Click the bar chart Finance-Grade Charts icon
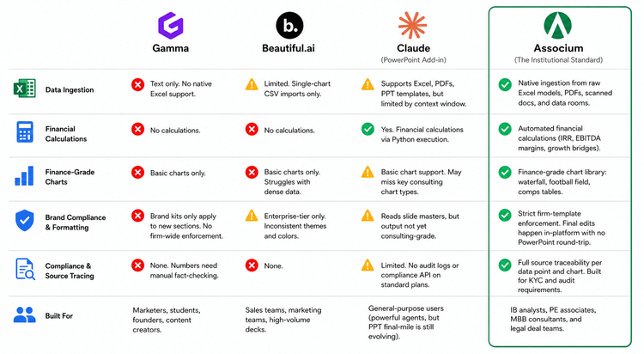Viewport: 644px width, 354px height. [x=24, y=176]
